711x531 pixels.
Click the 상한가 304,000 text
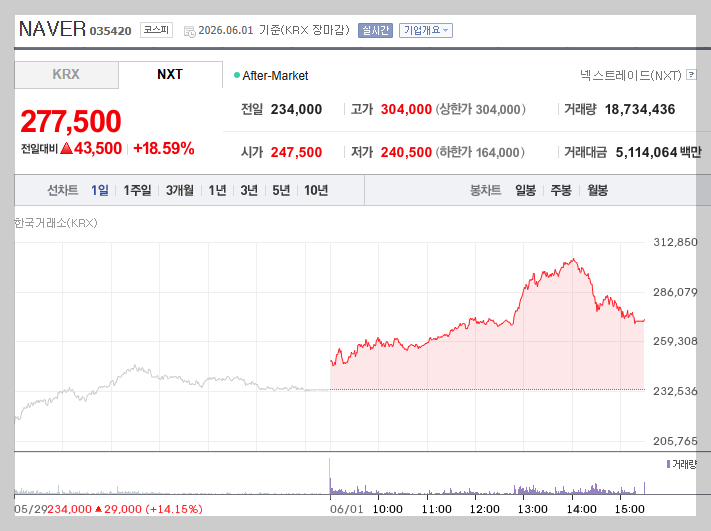pyautogui.click(x=481, y=109)
